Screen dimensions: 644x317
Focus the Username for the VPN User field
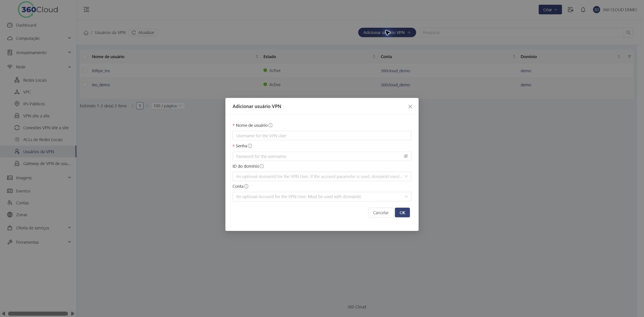pos(322,136)
